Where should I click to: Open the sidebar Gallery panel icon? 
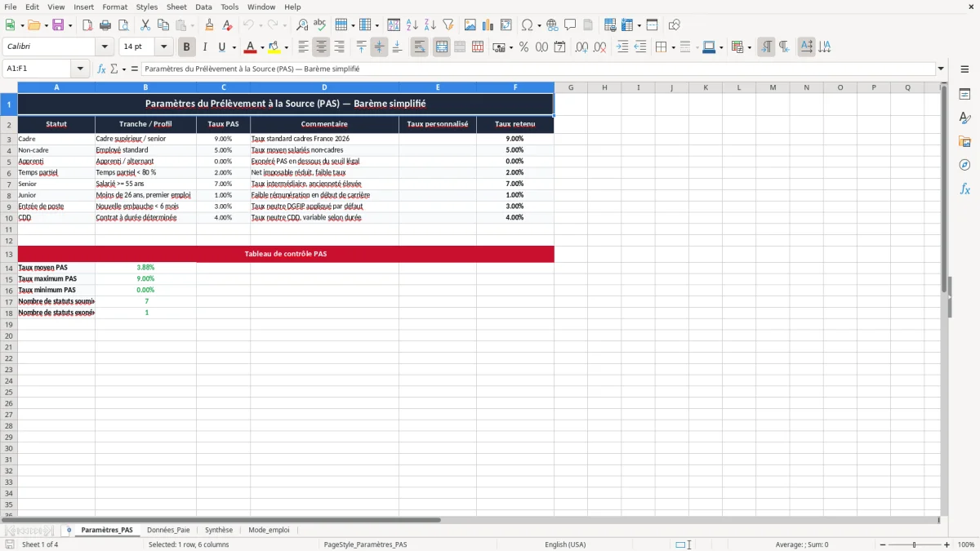coord(964,142)
